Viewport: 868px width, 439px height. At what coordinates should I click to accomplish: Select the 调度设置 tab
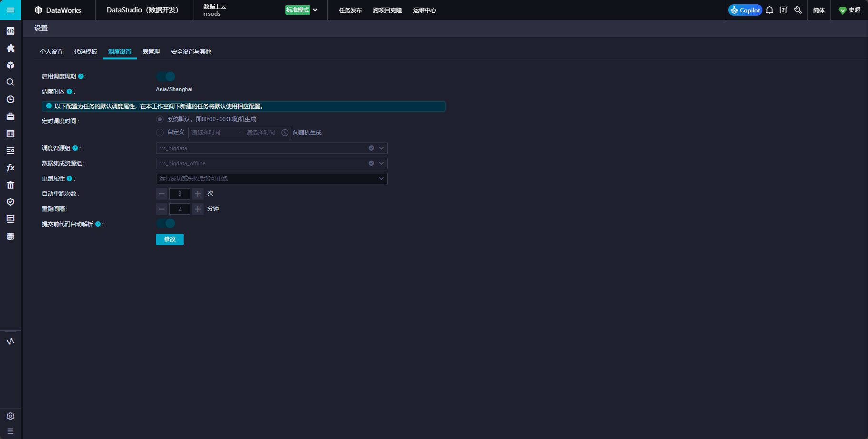(120, 52)
